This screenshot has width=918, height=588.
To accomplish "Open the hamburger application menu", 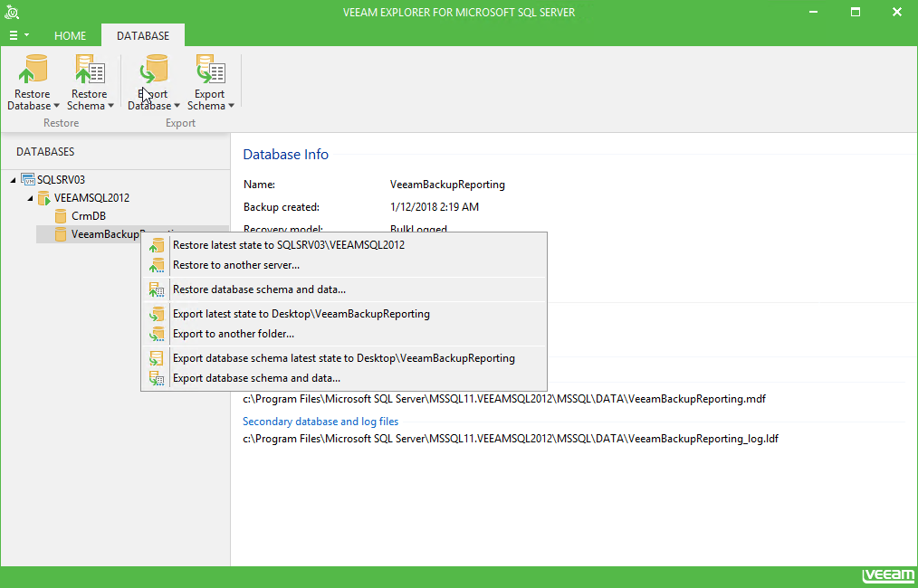I will pyautogui.click(x=19, y=35).
